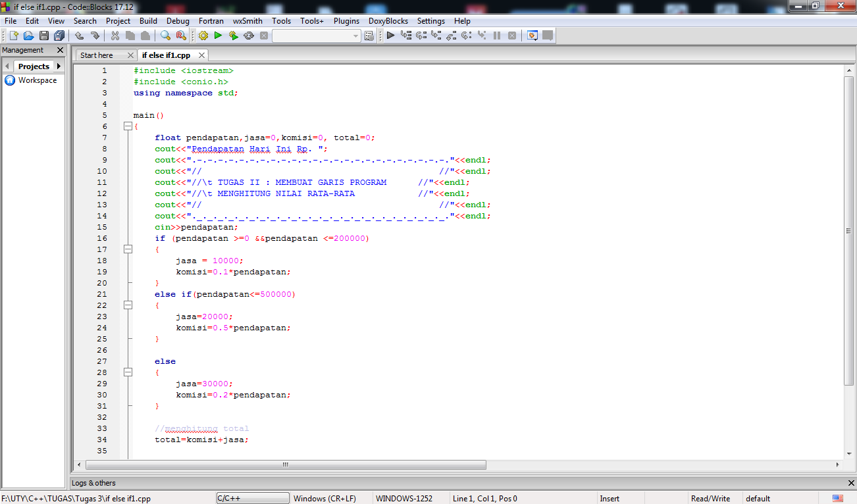Collapse the else-if block fold at line 22
Image resolution: width=857 pixels, height=504 pixels.
[128, 305]
